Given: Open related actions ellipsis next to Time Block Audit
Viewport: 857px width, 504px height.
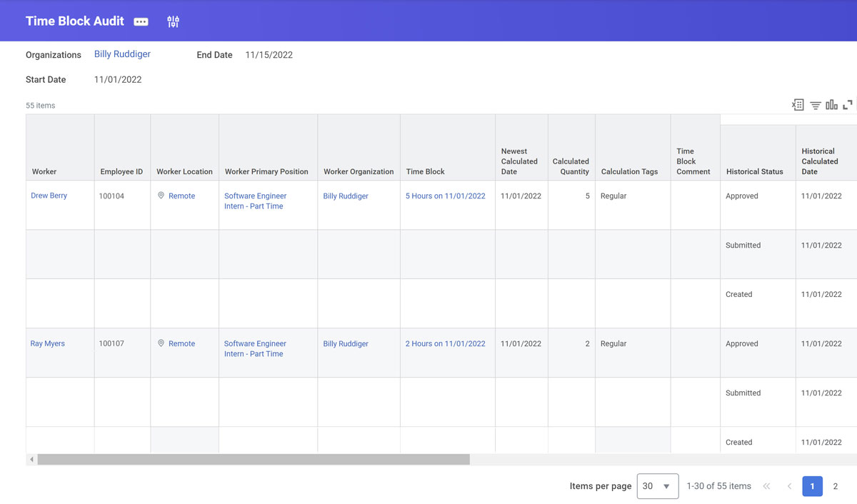Looking at the screenshot, I should click(x=141, y=21).
